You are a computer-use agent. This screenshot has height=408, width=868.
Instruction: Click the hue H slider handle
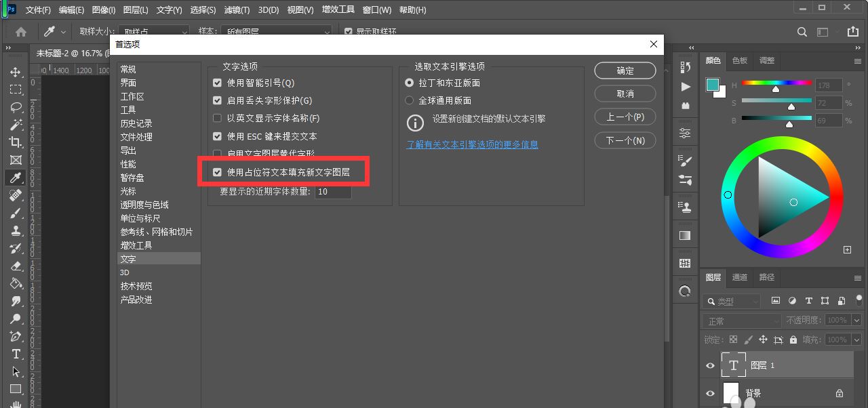776,89
